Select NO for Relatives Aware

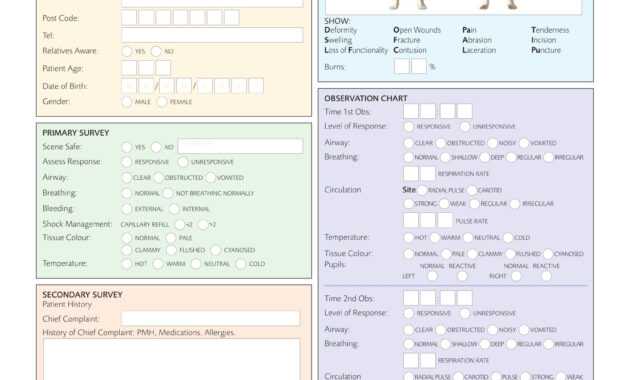156,51
